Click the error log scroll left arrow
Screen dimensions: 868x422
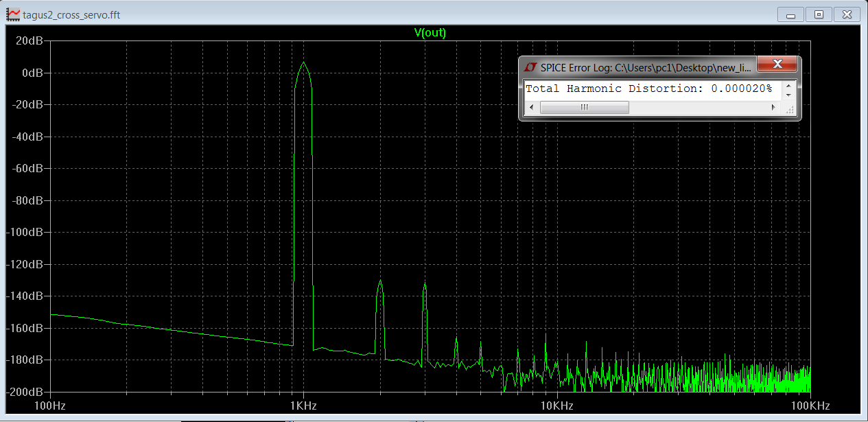tap(532, 107)
